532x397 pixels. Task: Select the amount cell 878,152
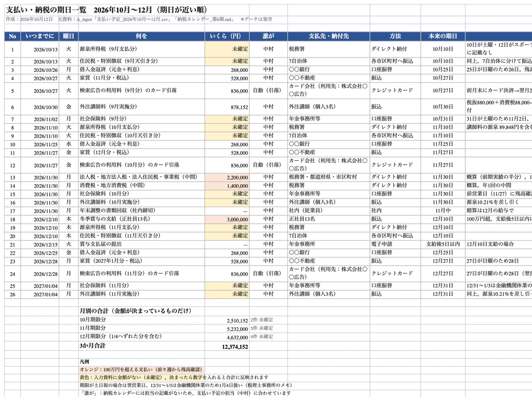click(x=227, y=107)
